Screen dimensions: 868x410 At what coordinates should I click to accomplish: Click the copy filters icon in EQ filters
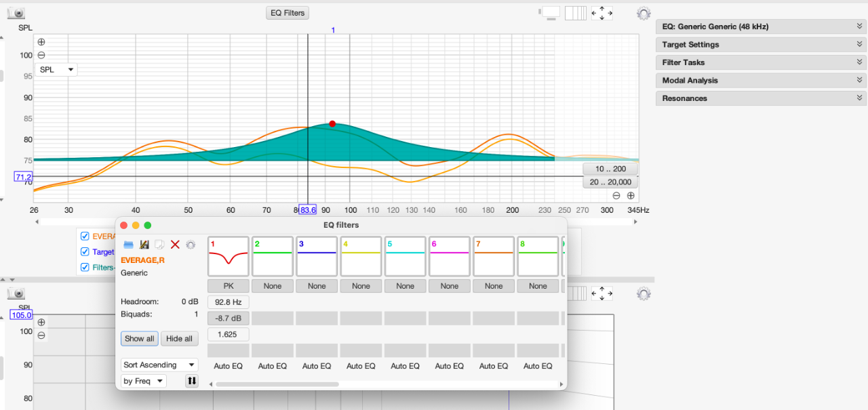click(159, 245)
